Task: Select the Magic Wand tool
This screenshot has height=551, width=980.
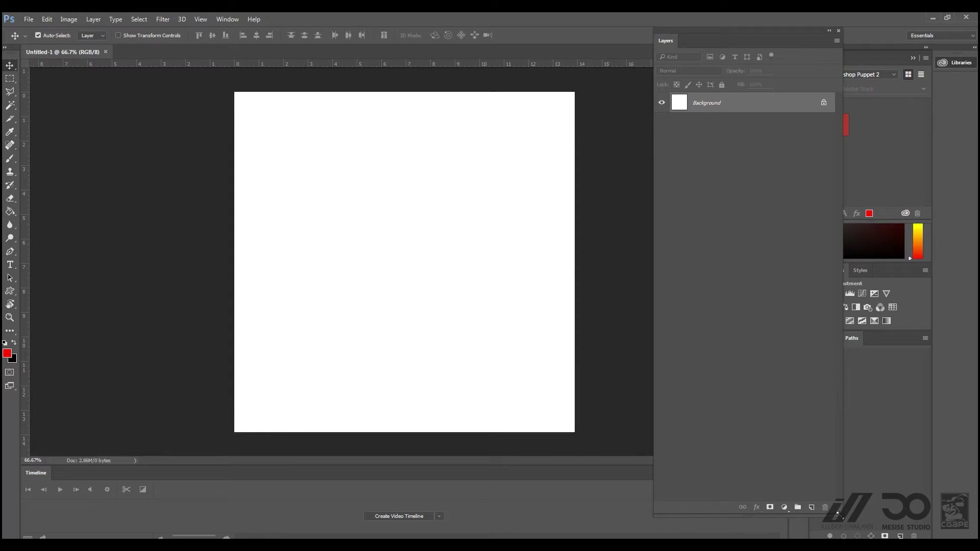Action: click(x=10, y=105)
